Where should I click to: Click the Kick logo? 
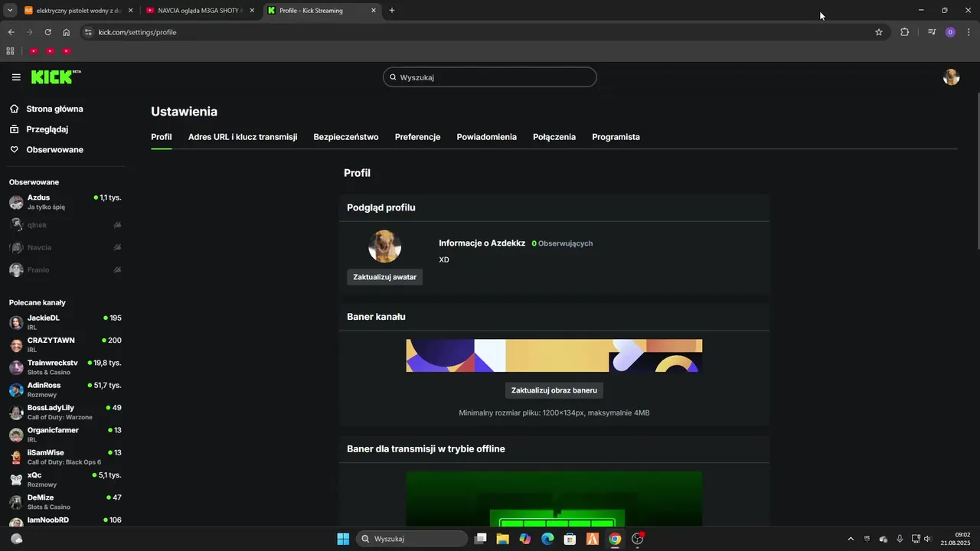[56, 77]
